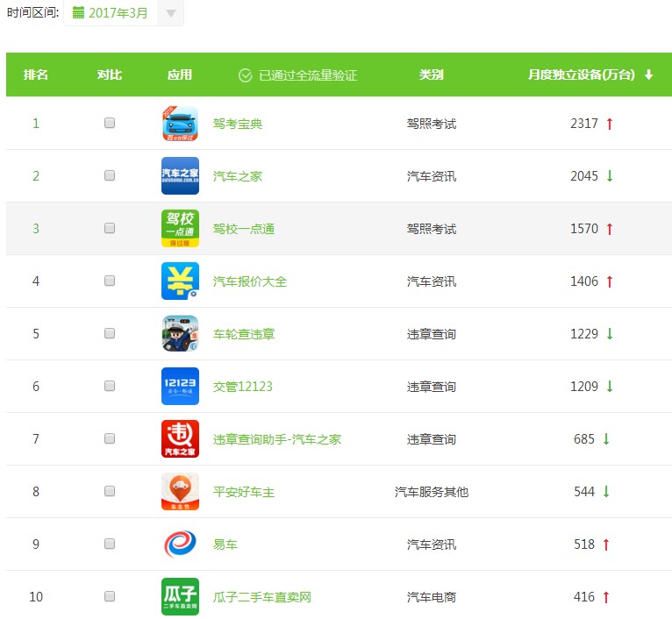The image size is (672, 619).
Task: Open the 瓜子二手车直卖网 link
Action: [x=261, y=597]
